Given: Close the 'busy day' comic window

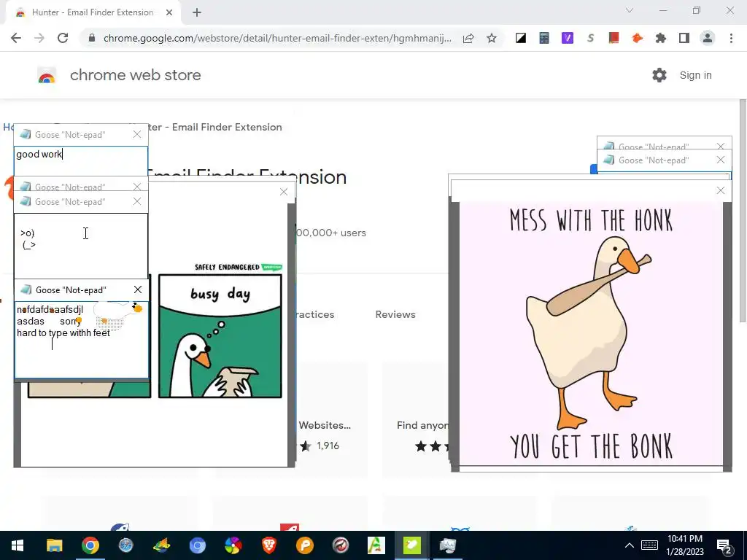Looking at the screenshot, I should click(x=284, y=192).
